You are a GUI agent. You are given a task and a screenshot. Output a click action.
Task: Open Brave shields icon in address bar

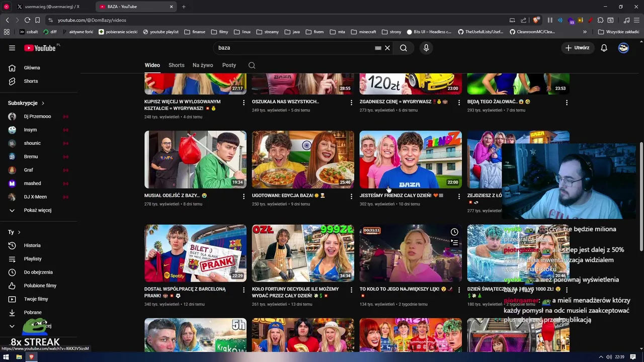click(x=536, y=20)
